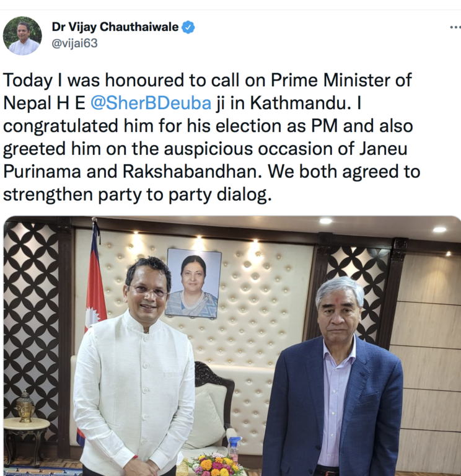
Task: Open the more options ellipsis menu
Action: pyautogui.click(x=455, y=27)
